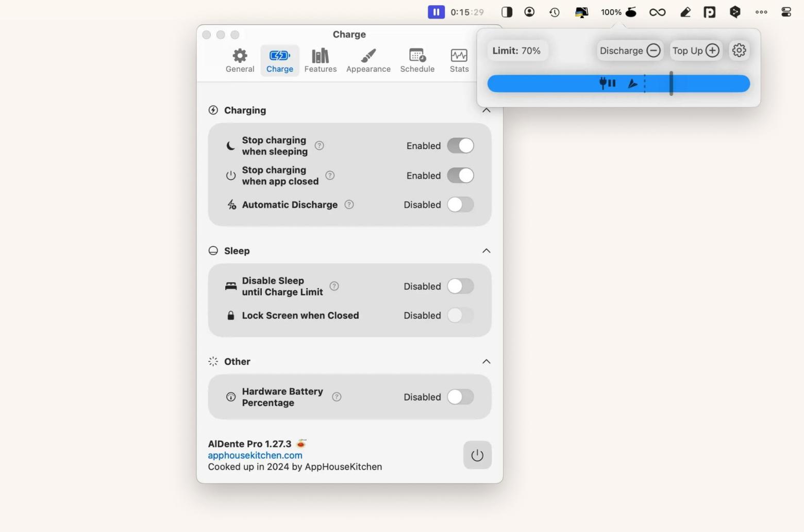Open popover settings gear
The width and height of the screenshot is (804, 532).
tap(739, 51)
